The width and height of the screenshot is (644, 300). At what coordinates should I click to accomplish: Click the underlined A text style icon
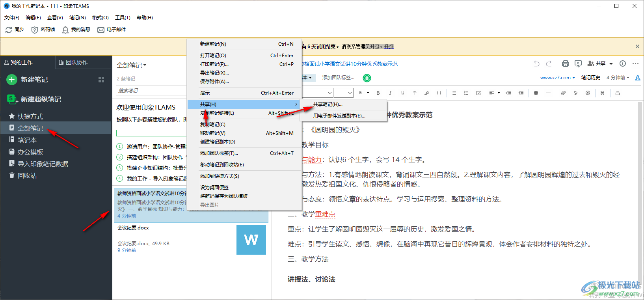638,78
